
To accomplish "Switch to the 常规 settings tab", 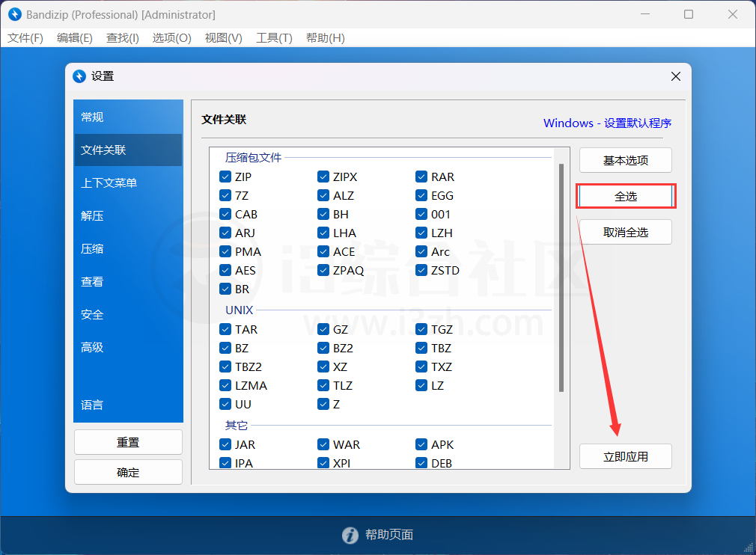I will click(128, 117).
